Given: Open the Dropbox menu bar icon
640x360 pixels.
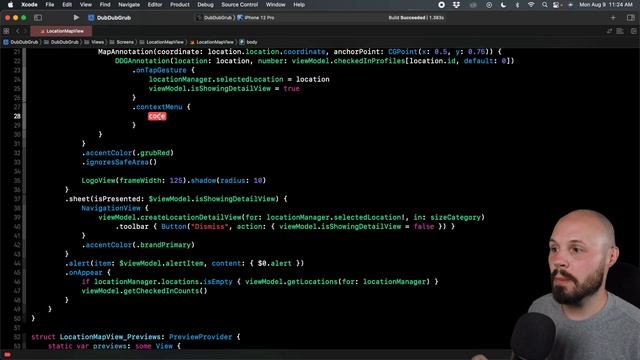Looking at the screenshot, I should [x=456, y=5].
